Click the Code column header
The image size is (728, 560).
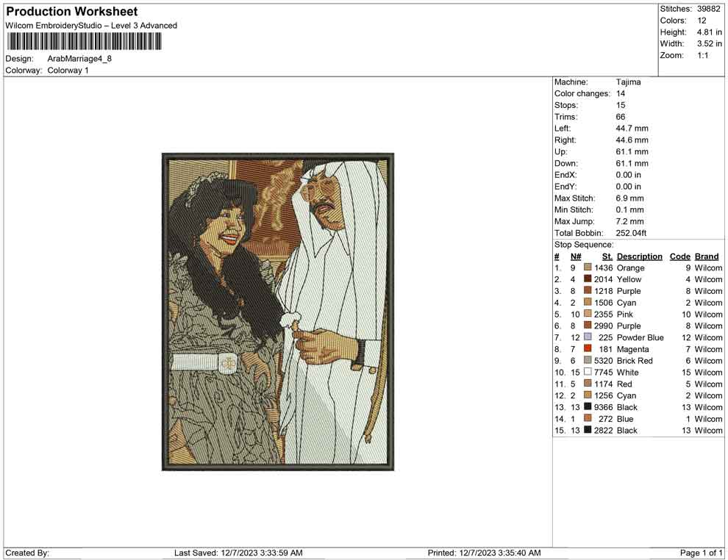pos(679,256)
